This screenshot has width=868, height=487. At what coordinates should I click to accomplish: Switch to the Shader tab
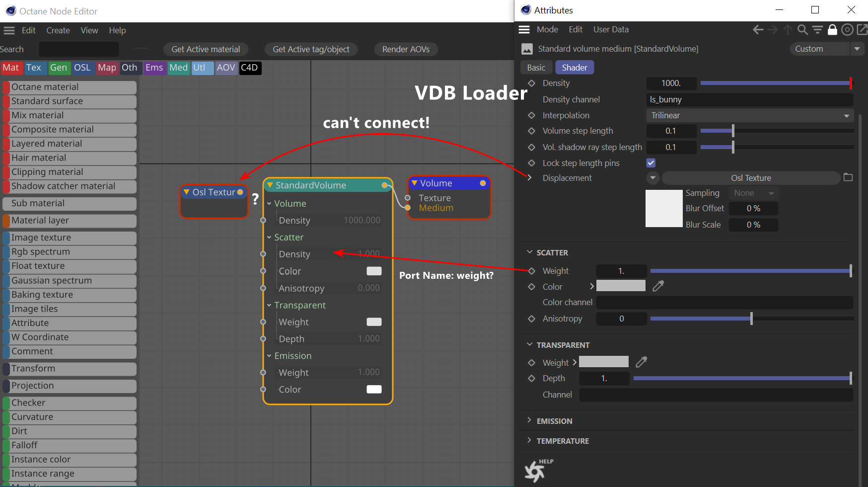pos(575,68)
